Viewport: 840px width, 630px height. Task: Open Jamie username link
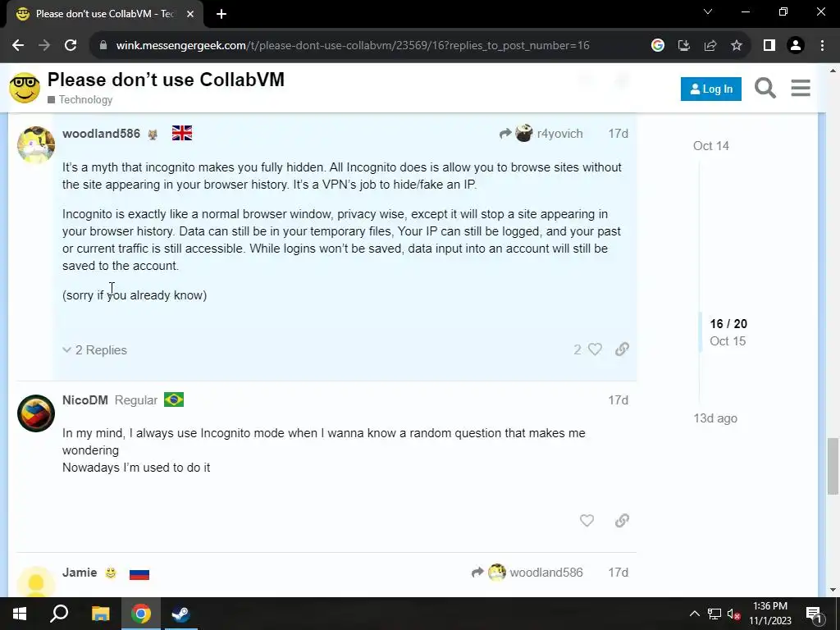(x=80, y=572)
